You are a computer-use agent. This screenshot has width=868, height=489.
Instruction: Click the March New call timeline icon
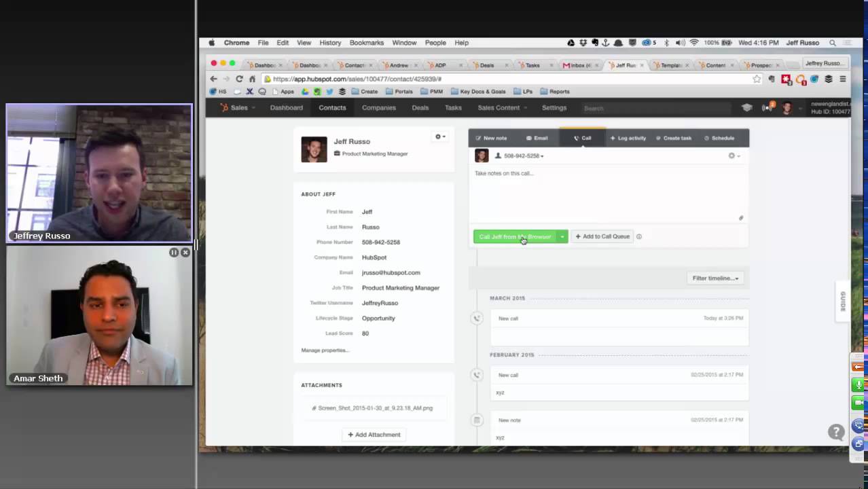pos(477,318)
